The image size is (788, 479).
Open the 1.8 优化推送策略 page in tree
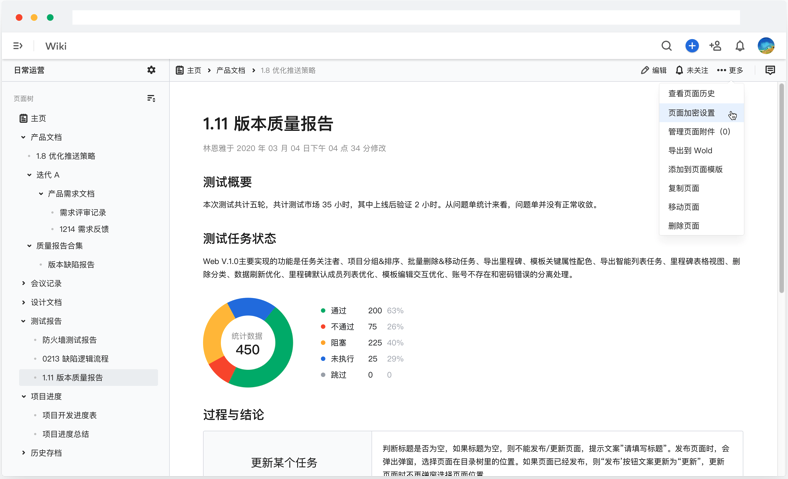coord(66,156)
